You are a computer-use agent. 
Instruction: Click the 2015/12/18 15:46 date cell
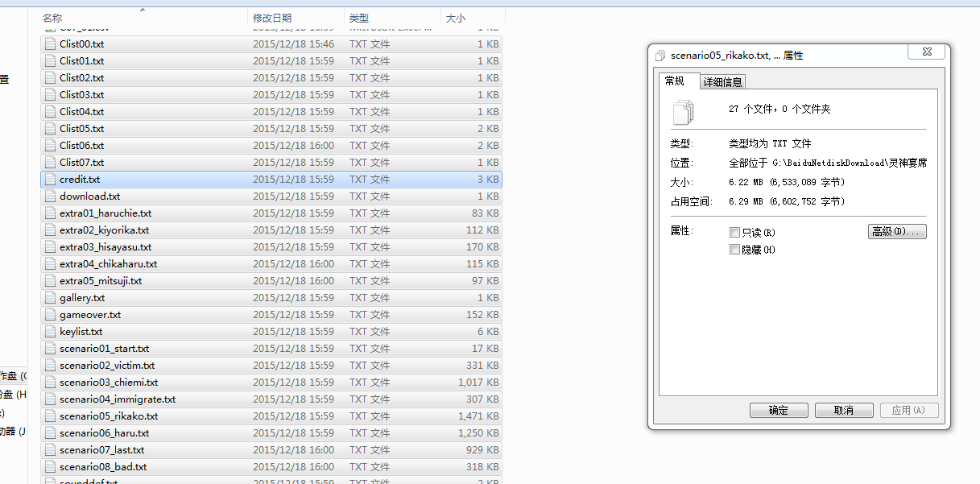[x=293, y=44]
